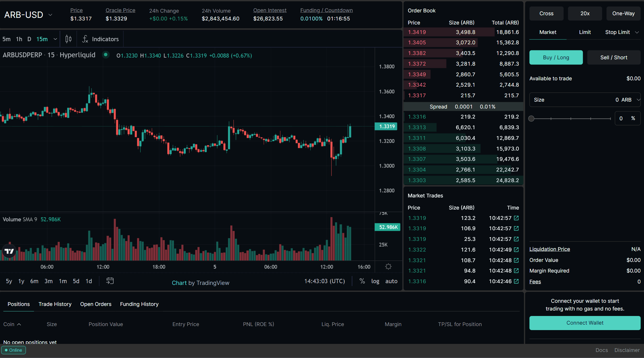Open explorer link for 123.2 ARB trade
Image resolution: width=644 pixels, height=358 pixels.
pos(516,218)
